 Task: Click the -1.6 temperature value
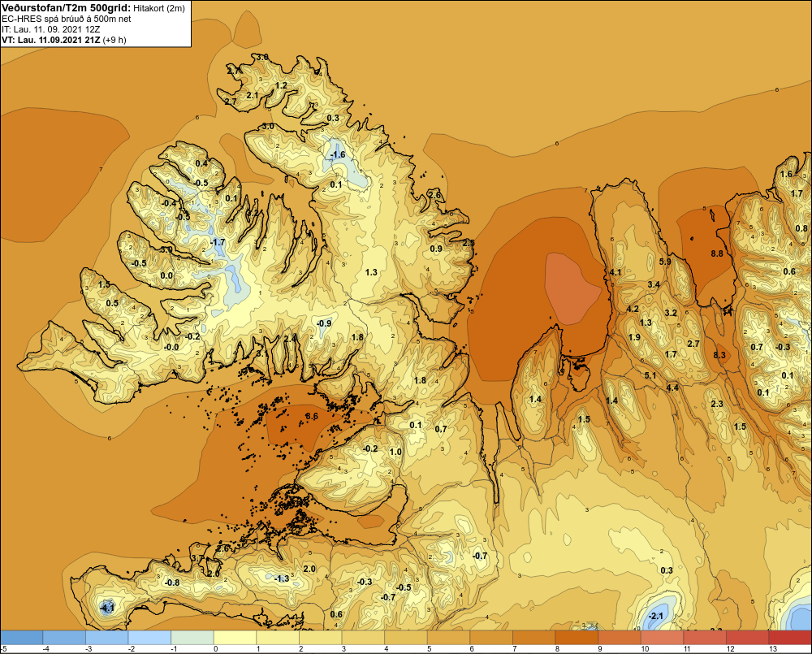(x=338, y=154)
